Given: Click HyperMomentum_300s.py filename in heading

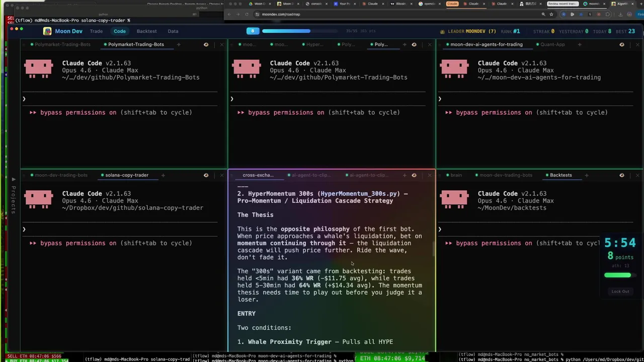Looking at the screenshot, I should [x=360, y=194].
